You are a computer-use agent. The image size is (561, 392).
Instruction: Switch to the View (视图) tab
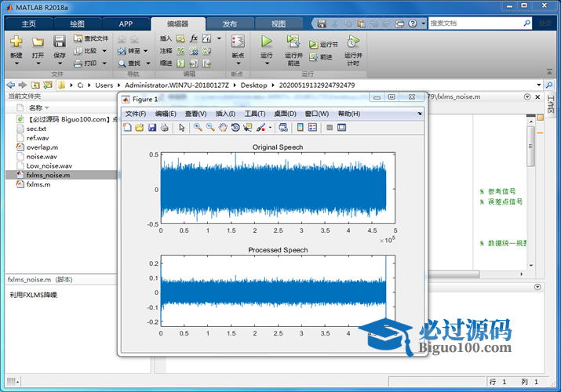[x=279, y=24]
